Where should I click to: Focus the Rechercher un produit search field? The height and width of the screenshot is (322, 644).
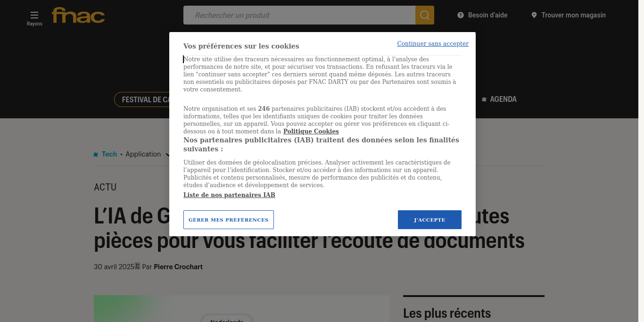pyautogui.click(x=299, y=15)
